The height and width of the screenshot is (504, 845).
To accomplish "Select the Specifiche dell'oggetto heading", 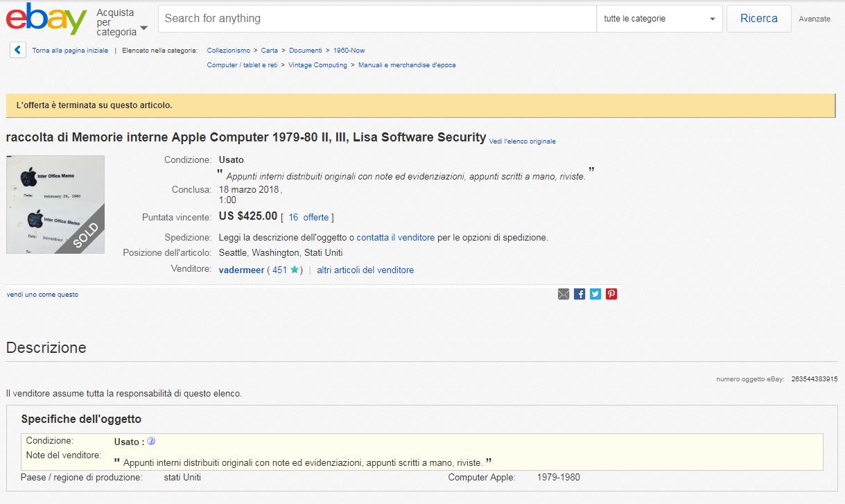I will [81, 419].
